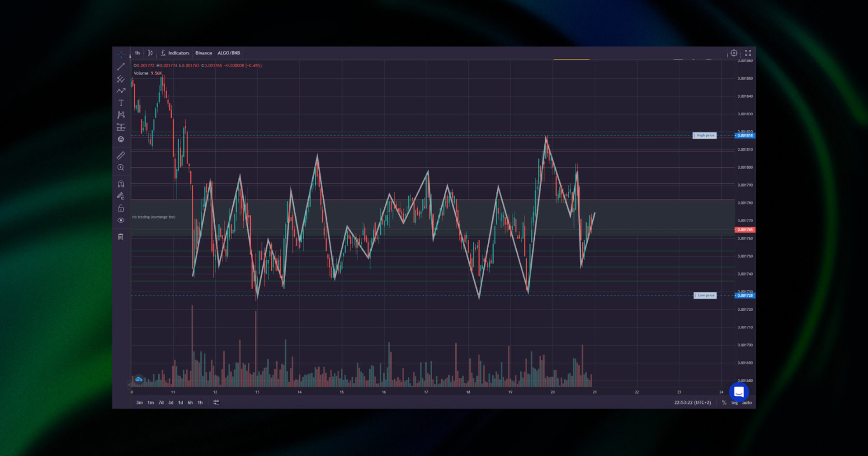Open the blue chat support bubble
Image resolution: width=868 pixels, height=456 pixels.
pos(739,392)
